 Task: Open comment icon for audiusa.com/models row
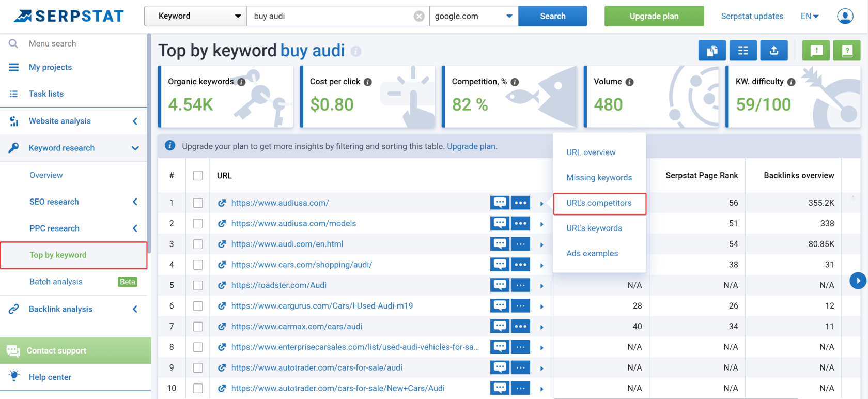[500, 224]
